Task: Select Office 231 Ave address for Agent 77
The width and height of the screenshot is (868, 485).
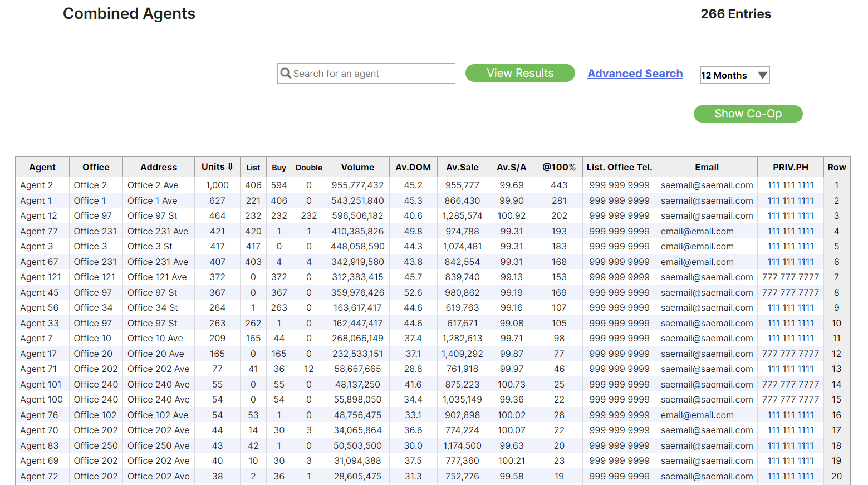Action: [x=158, y=231]
